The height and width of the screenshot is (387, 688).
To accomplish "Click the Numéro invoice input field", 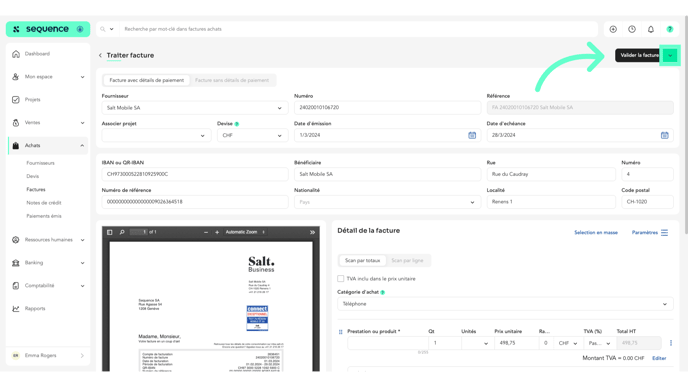I will point(387,108).
